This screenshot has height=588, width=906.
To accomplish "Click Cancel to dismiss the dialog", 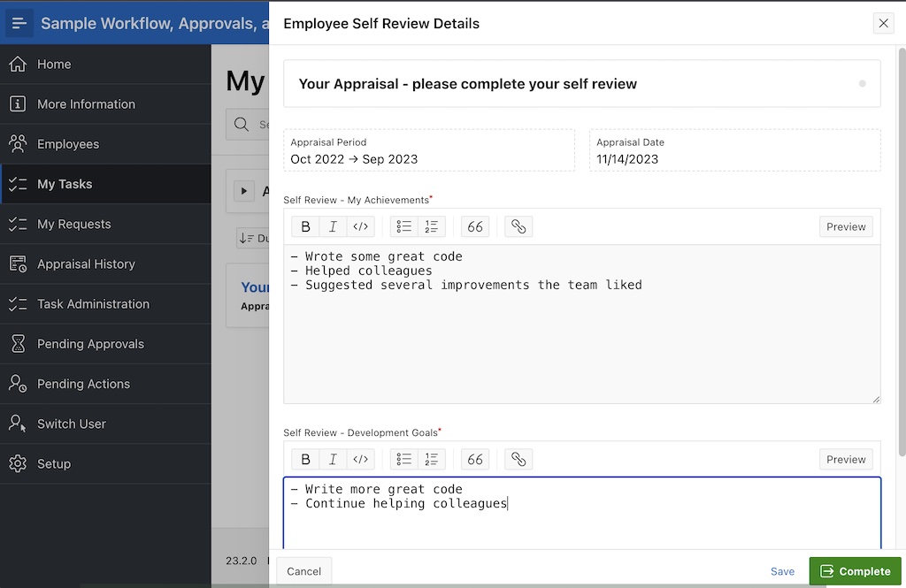I will click(x=304, y=571).
